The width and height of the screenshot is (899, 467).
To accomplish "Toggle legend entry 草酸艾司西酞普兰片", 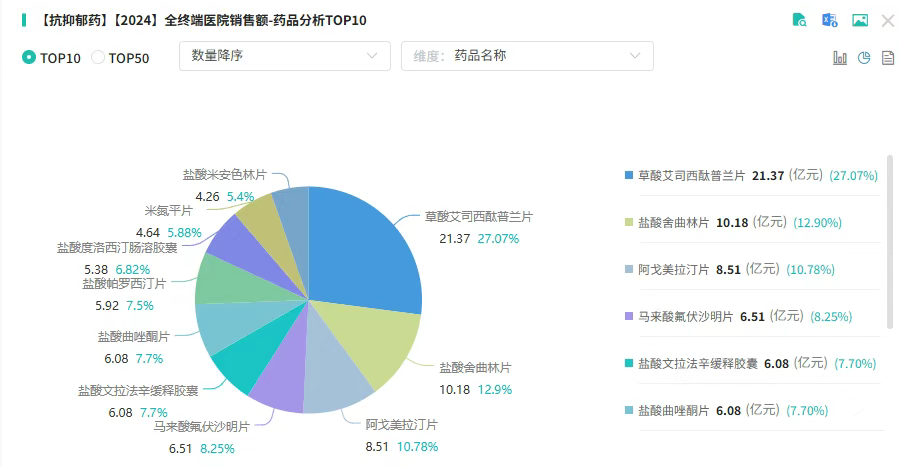I will click(x=751, y=175).
